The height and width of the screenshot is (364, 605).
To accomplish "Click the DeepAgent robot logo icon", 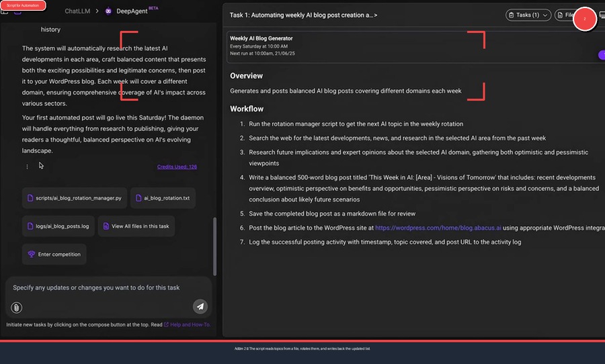I will (109, 11).
